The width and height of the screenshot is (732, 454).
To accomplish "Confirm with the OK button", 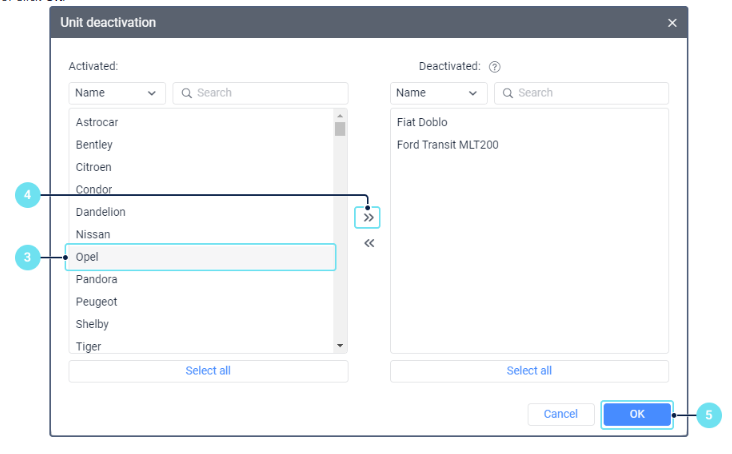I will pyautogui.click(x=637, y=414).
